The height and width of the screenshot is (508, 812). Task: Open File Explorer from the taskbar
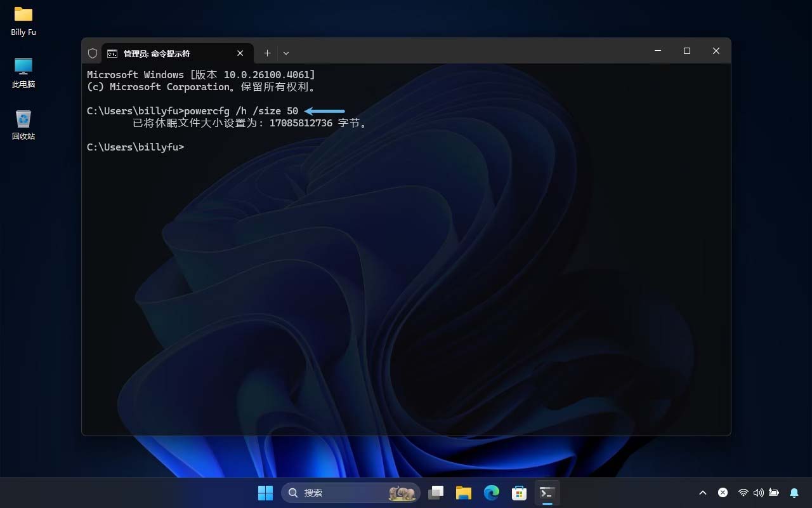pos(463,492)
